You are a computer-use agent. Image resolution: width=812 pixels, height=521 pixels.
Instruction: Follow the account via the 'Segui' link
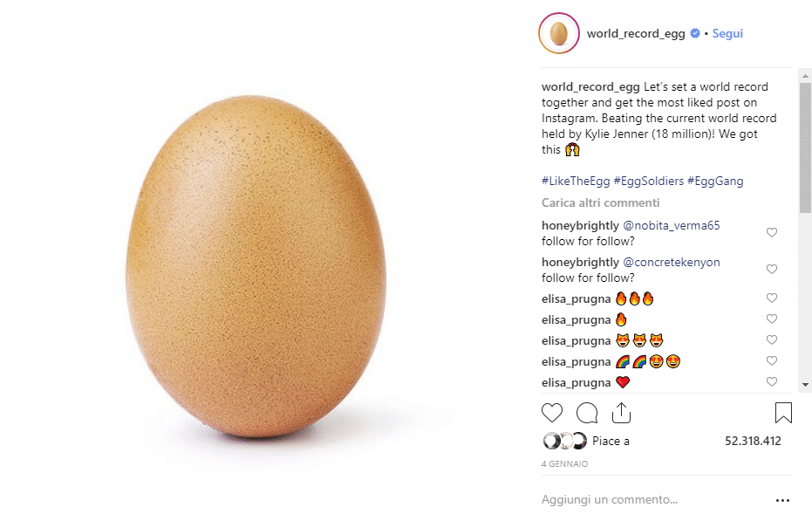pyautogui.click(x=727, y=33)
